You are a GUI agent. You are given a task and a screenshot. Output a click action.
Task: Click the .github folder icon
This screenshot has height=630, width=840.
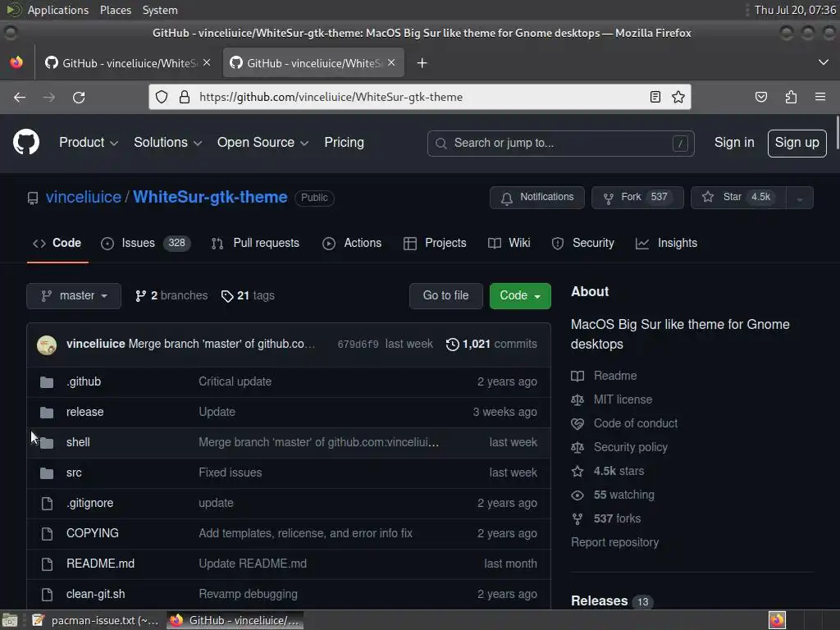[47, 382]
